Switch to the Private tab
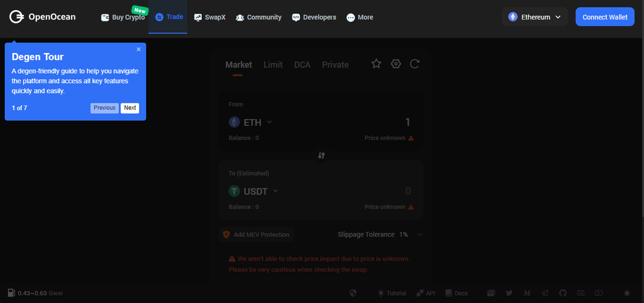644x303 pixels. click(335, 64)
